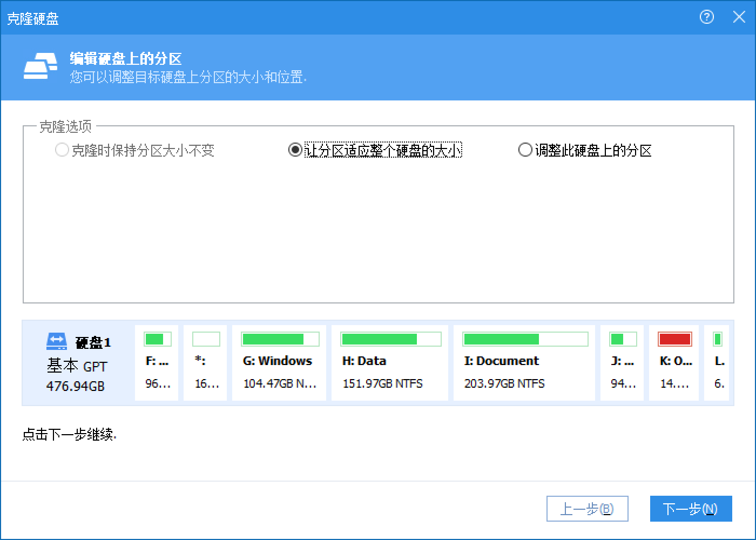The image size is (756, 540).
Task: Click the 硬盘1 drive icon
Action: pyautogui.click(x=56, y=341)
